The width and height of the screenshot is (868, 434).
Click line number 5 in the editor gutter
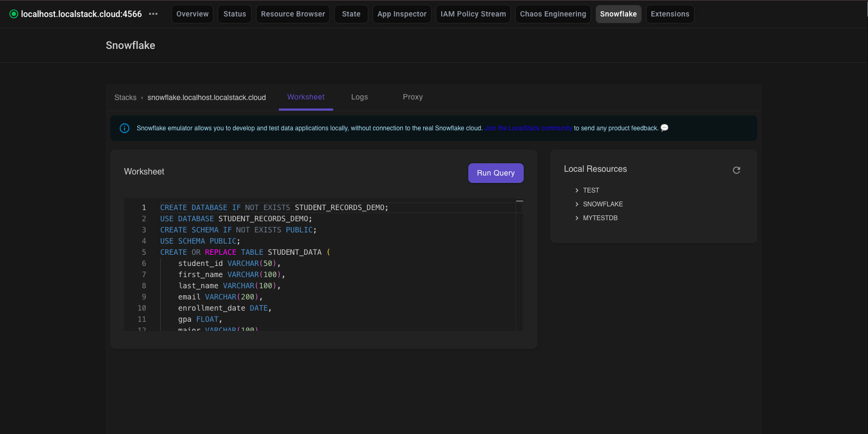point(144,252)
